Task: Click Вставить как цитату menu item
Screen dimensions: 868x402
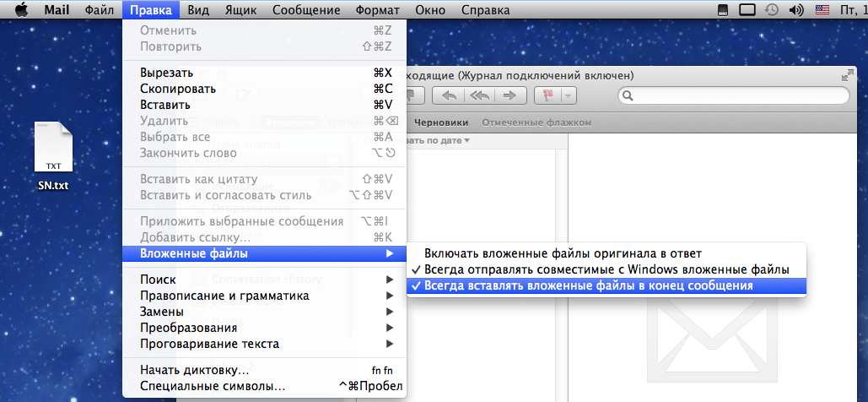Action: coord(265,179)
